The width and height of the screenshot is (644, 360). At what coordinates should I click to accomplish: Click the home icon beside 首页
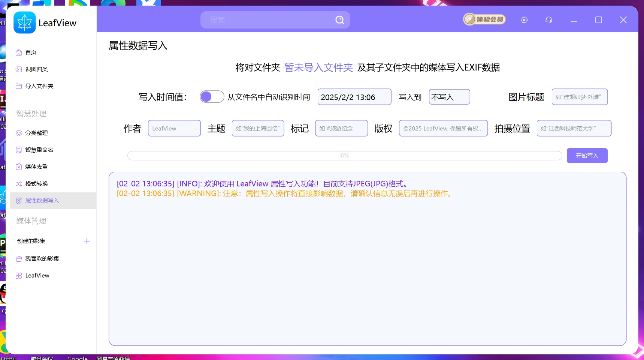(x=19, y=52)
